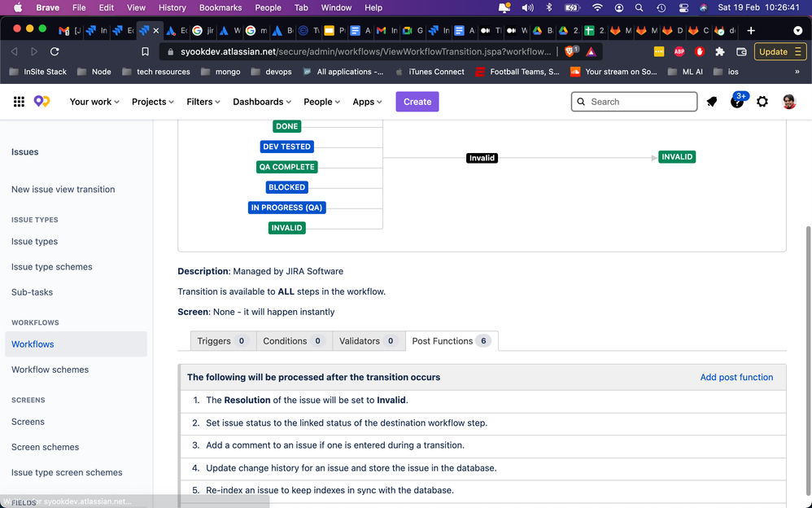The image size is (812, 508).
Task: Open the tab search dropdown arrow
Action: point(798,31)
